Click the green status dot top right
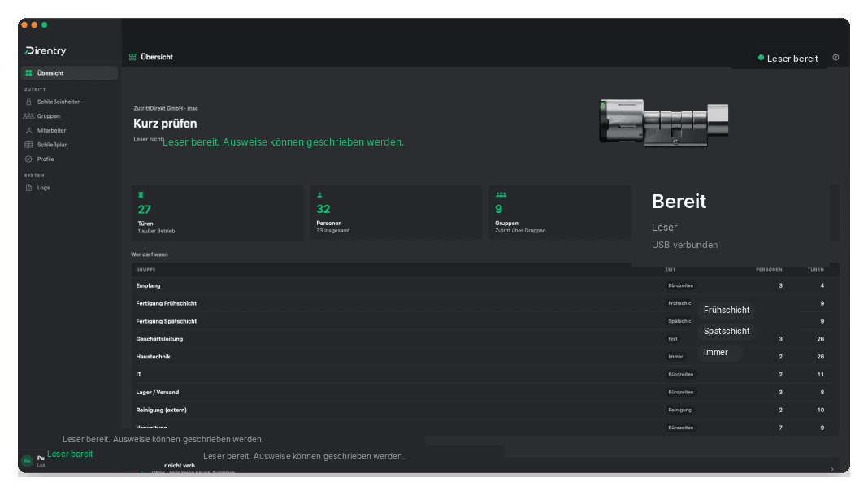The image size is (868, 491). tap(761, 58)
